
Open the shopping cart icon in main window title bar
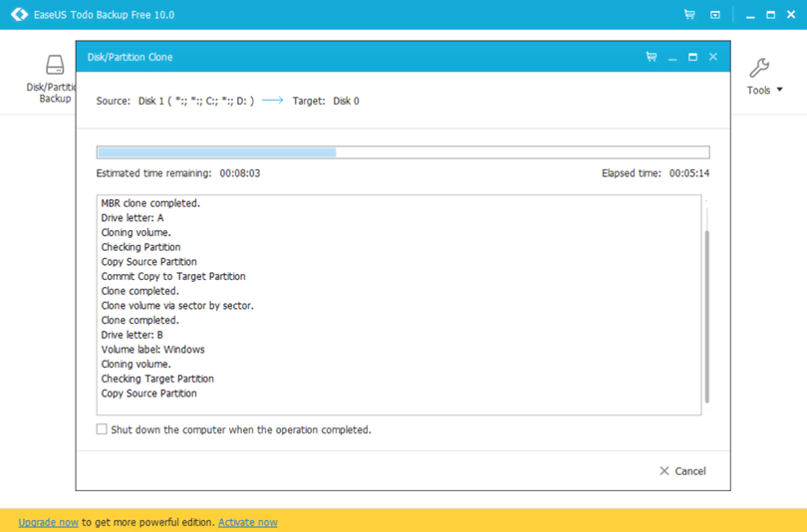point(689,14)
